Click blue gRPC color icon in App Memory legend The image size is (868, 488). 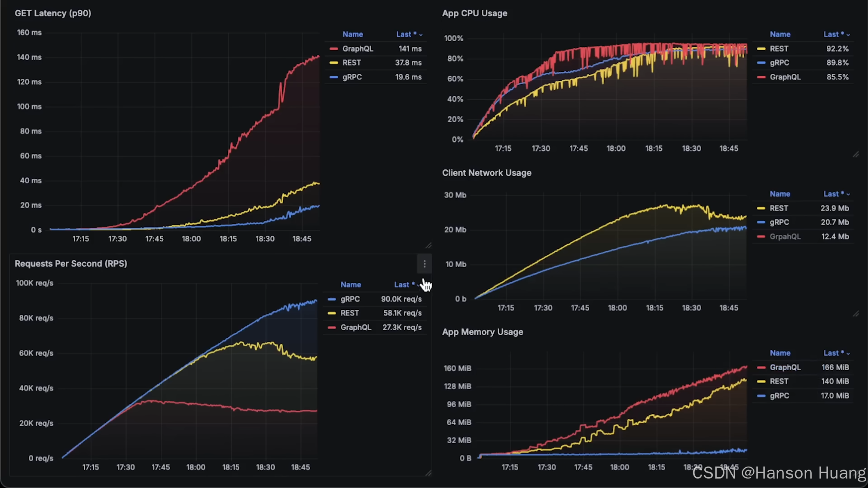761,396
